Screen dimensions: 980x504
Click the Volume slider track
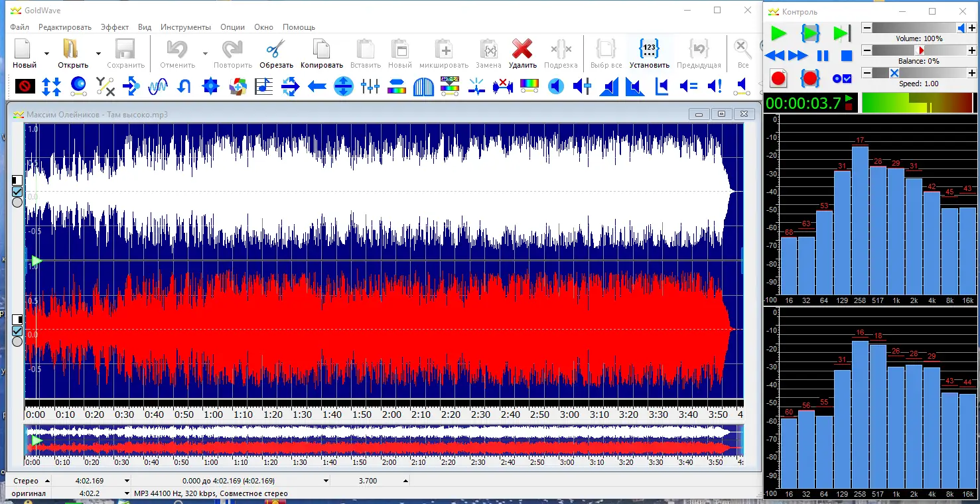(916, 28)
